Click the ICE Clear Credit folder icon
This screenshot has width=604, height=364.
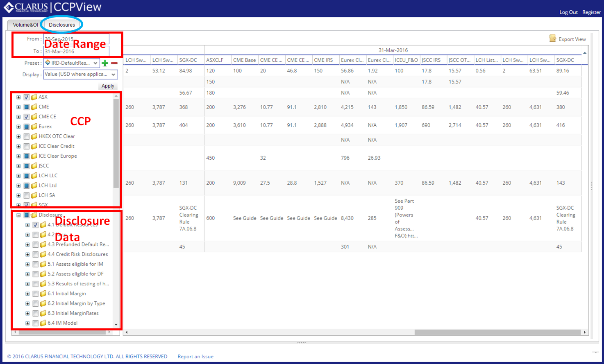34,146
